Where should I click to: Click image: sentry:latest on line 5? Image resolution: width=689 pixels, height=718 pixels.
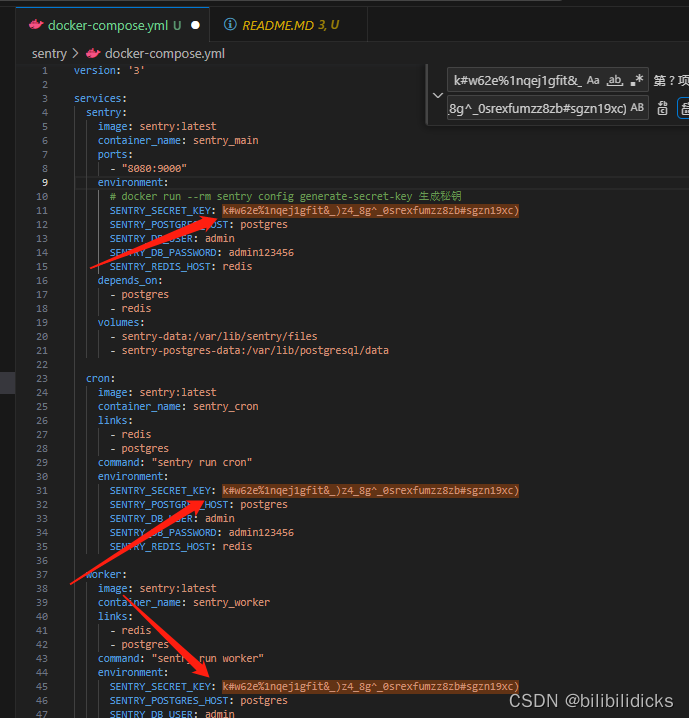pos(157,126)
